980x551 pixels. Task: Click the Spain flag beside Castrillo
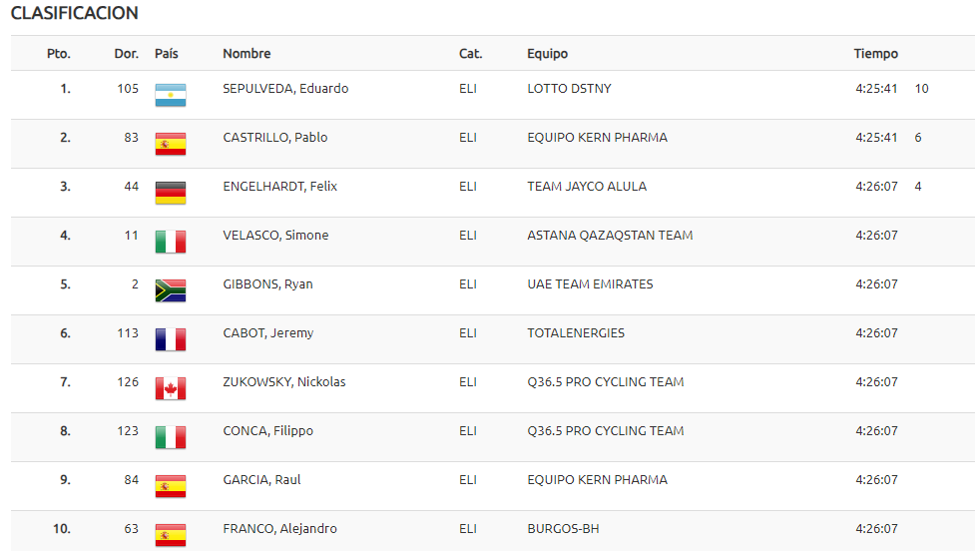(171, 144)
